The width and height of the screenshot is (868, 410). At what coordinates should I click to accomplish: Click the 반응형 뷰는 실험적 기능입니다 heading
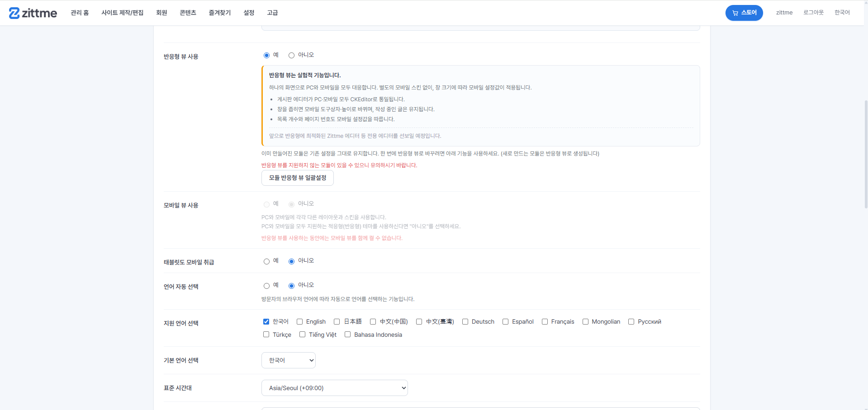click(x=305, y=75)
